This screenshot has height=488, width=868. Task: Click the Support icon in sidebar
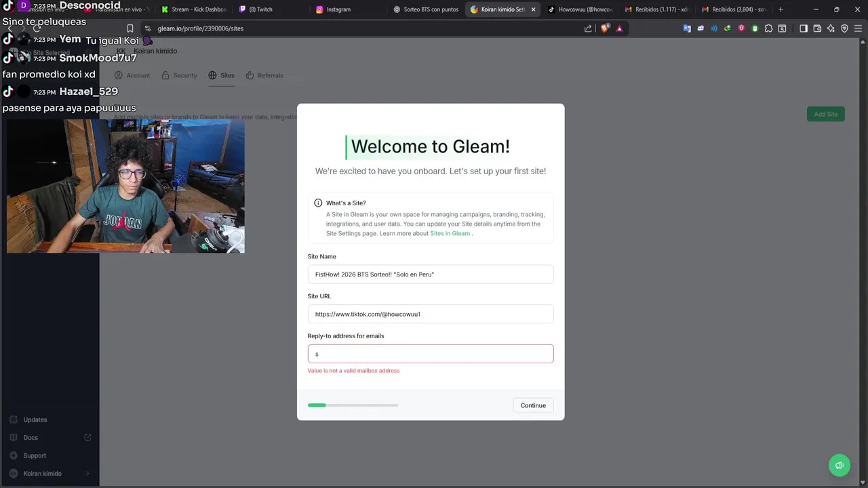pos(14,455)
